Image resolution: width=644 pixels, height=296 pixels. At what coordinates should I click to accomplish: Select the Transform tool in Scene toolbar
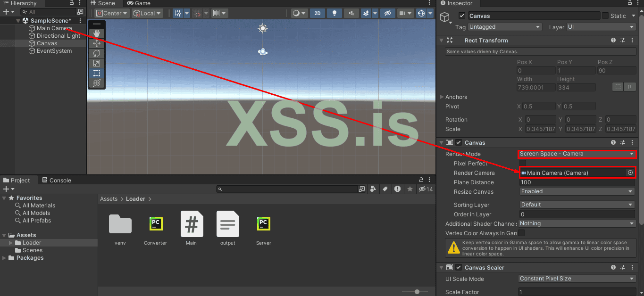97,83
